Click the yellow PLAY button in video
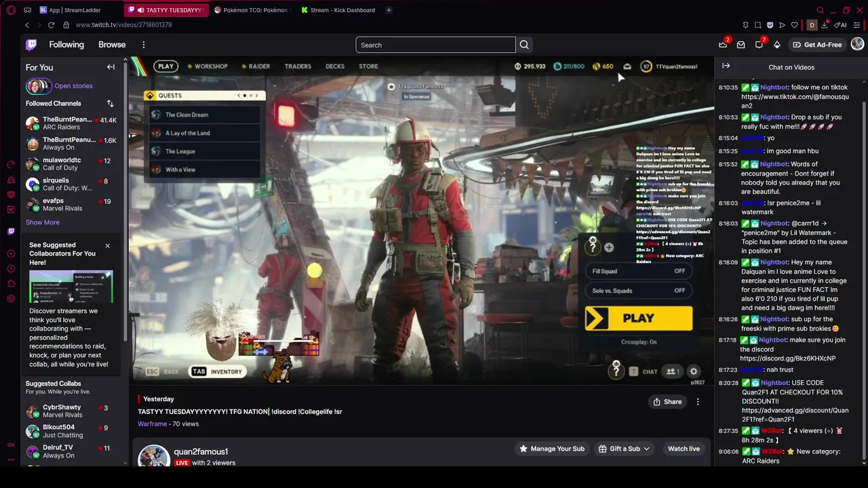The height and width of the screenshot is (488, 868). [x=639, y=318]
